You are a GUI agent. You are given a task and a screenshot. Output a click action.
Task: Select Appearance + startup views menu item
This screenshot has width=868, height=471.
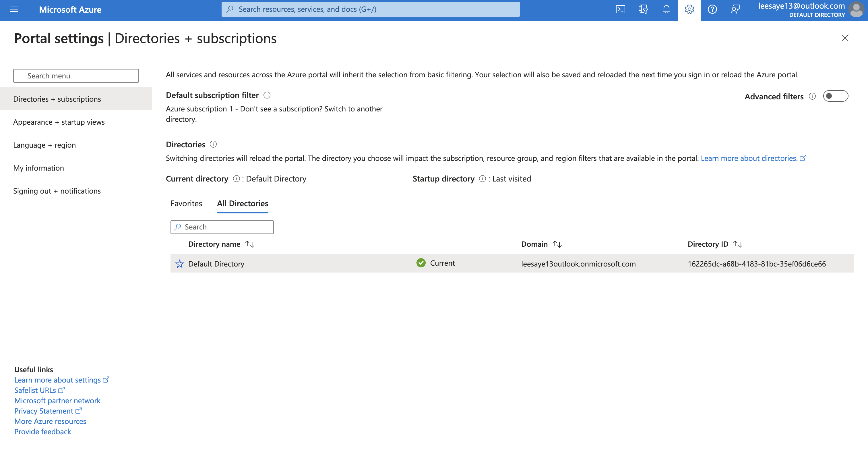(59, 122)
